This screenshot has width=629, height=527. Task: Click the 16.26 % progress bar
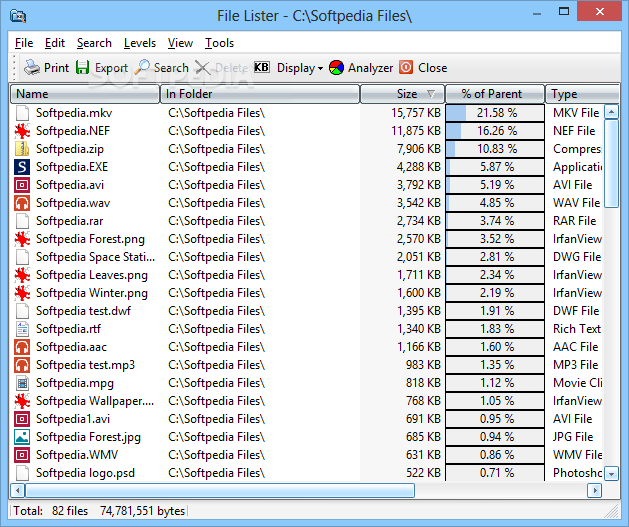[495, 131]
